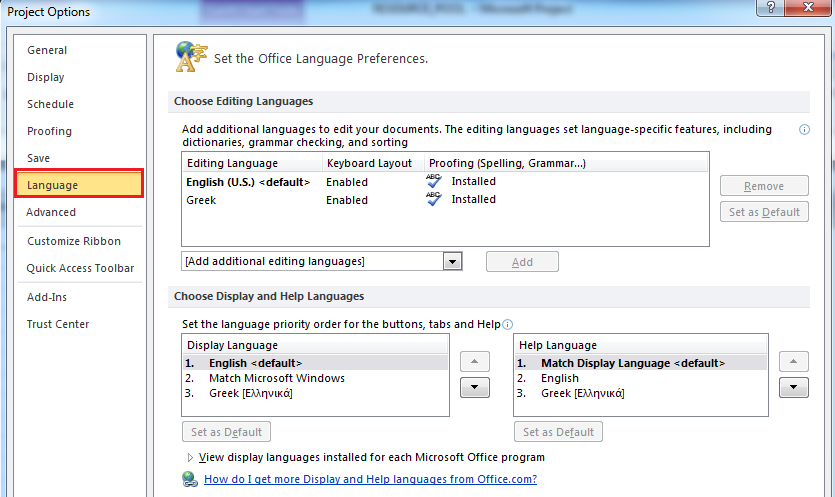
Task: Expand View display languages installed for each program
Action: [x=190, y=458]
